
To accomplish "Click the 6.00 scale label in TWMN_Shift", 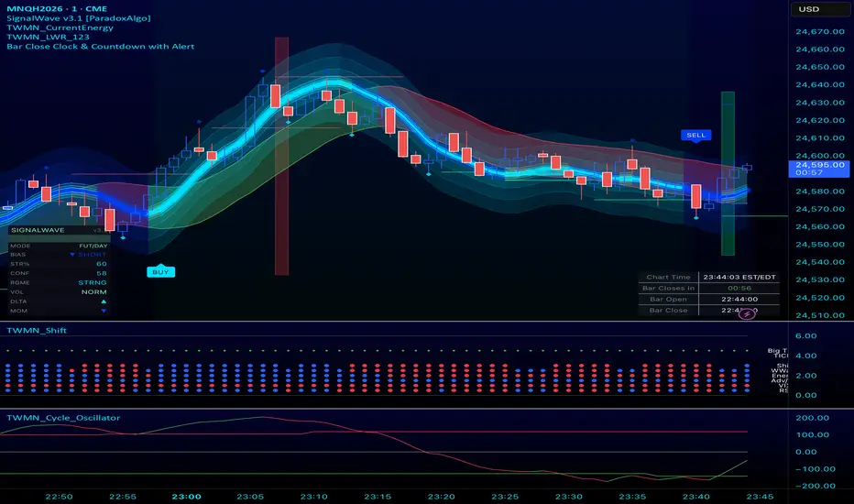I will pyautogui.click(x=806, y=335).
